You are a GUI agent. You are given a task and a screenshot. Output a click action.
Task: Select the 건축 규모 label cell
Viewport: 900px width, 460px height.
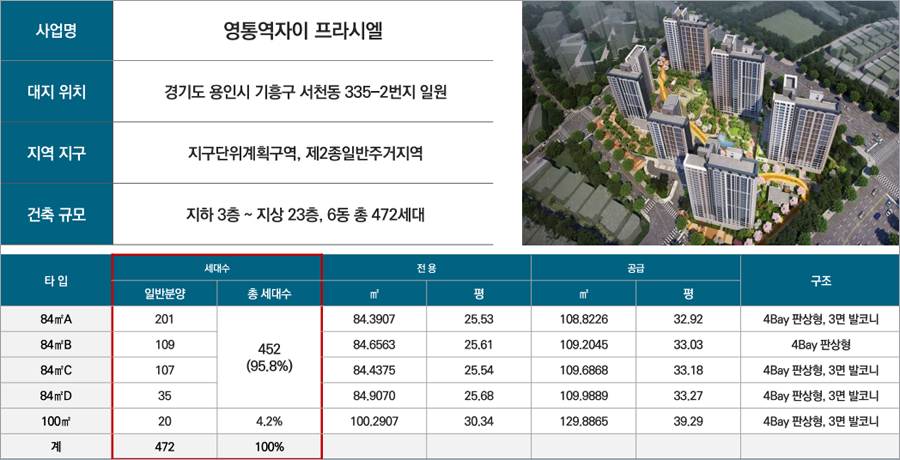point(56,214)
